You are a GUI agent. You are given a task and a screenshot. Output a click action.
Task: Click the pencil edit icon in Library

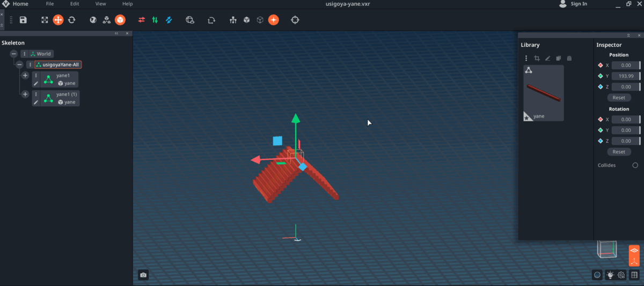(548, 58)
